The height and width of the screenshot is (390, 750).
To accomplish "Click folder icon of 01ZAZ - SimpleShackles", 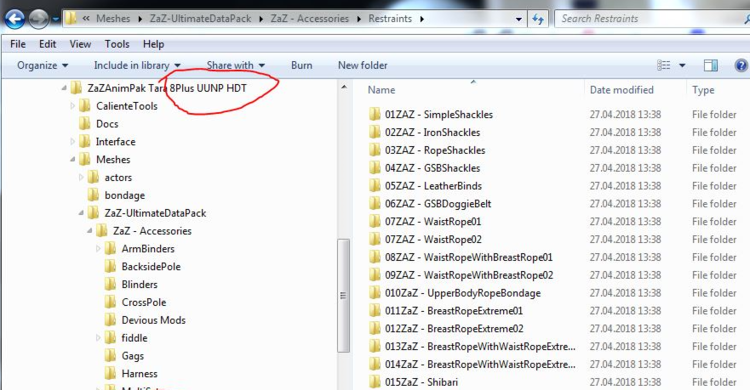I will (375, 114).
